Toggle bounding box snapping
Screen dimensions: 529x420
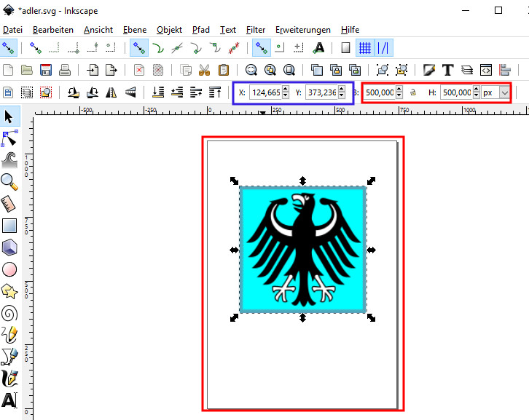coord(35,48)
